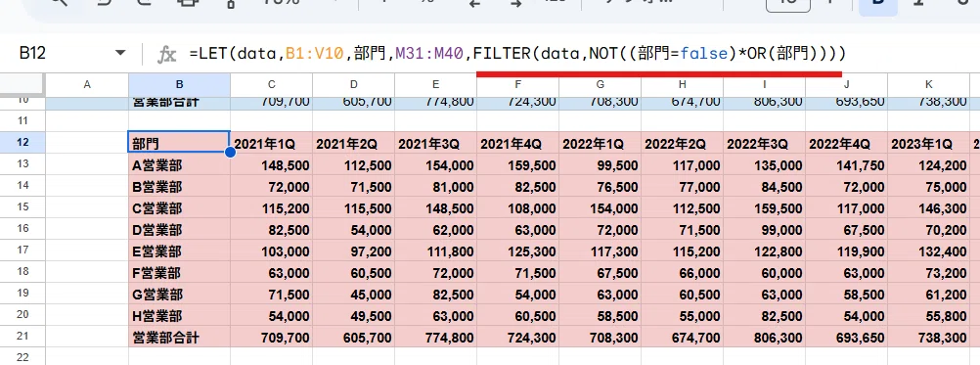This screenshot has width=980, height=365.
Task: Select row 17 header
Action: [x=22, y=250]
